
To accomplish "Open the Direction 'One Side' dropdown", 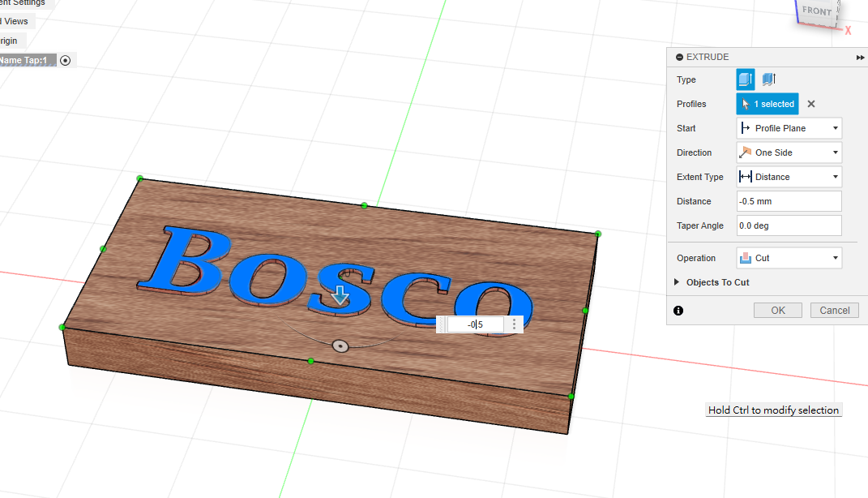I will [789, 152].
